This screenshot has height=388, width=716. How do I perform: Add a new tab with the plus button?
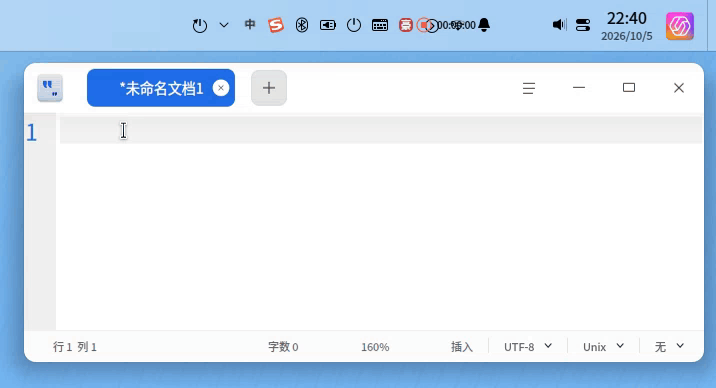click(x=269, y=88)
